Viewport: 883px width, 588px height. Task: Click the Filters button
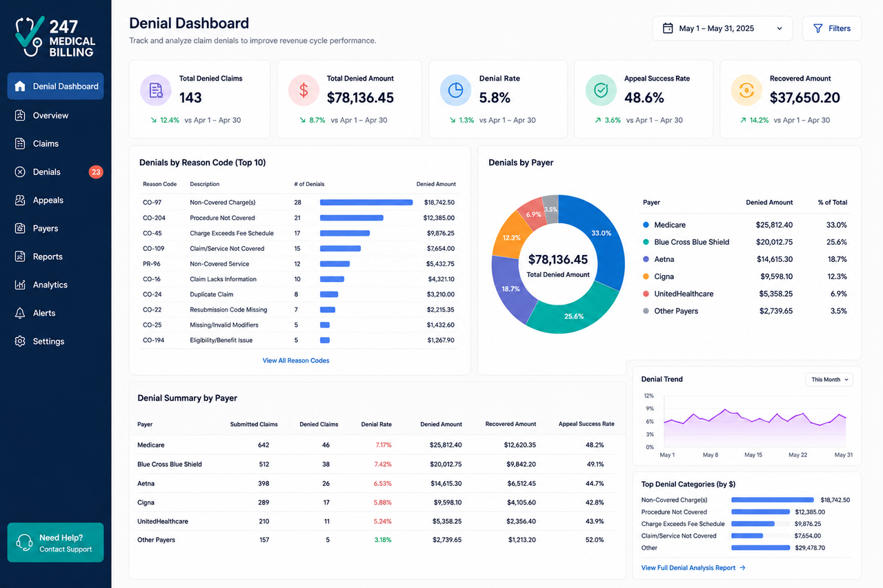coord(831,28)
